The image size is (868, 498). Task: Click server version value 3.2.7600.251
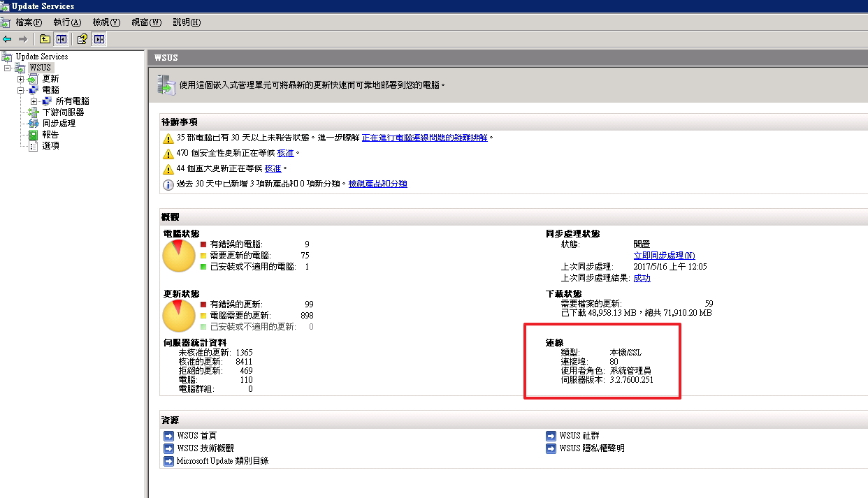(632, 380)
